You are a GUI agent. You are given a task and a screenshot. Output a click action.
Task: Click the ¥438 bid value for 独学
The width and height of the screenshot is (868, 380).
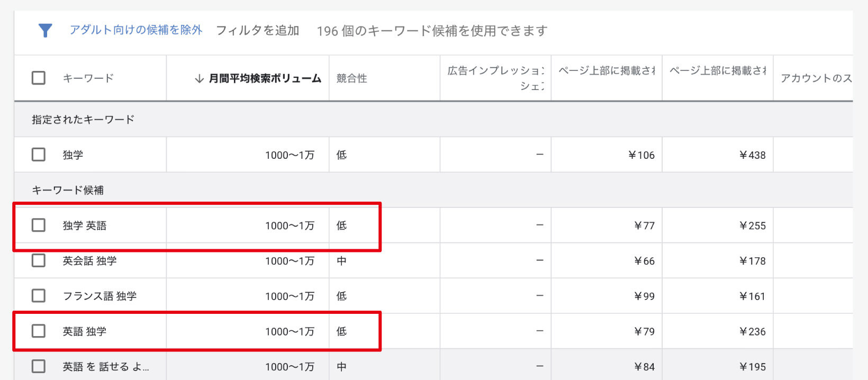pos(752,155)
